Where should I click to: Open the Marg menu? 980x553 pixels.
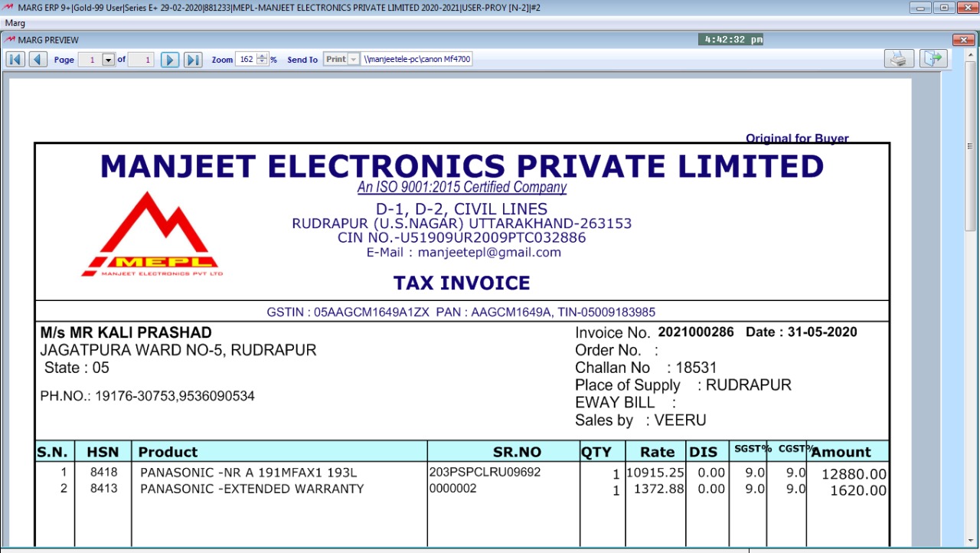(x=15, y=23)
